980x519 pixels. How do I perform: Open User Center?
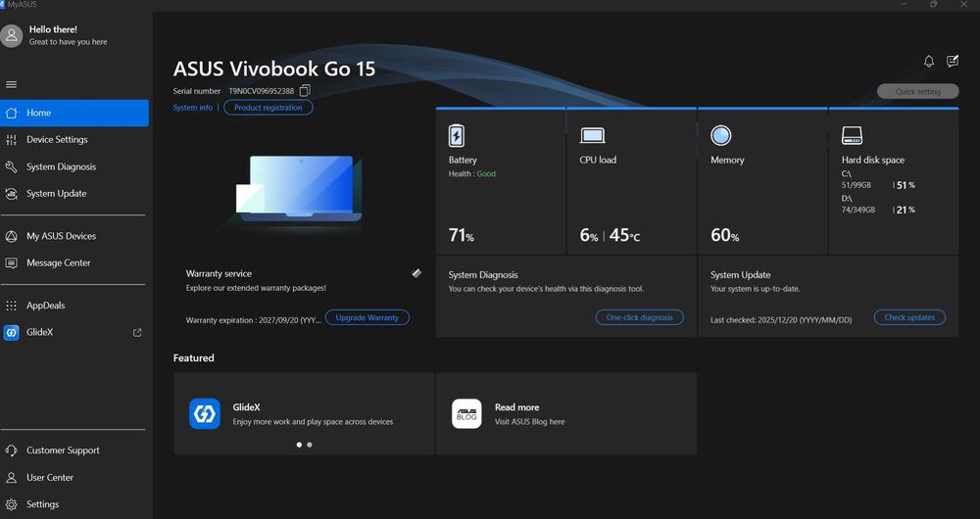(x=74, y=477)
